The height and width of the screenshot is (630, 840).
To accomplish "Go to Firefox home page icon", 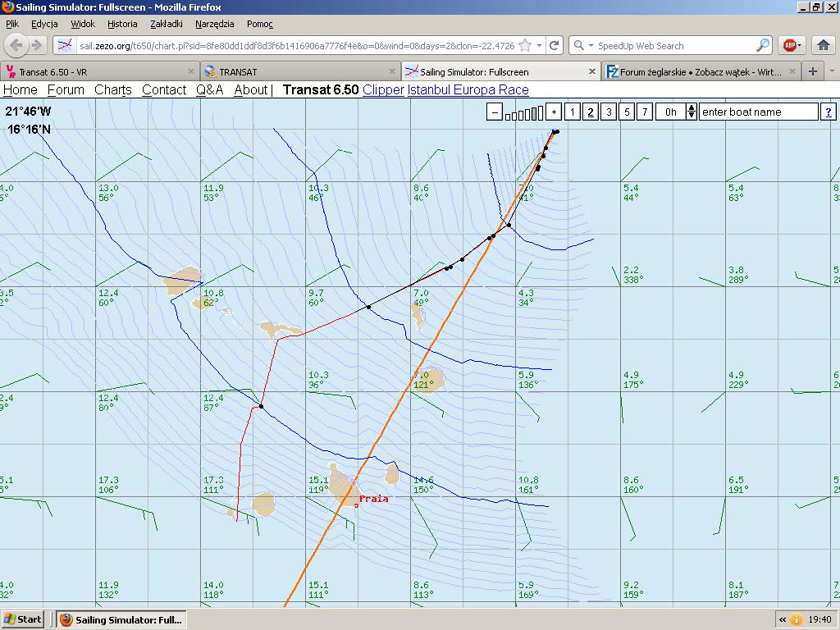I will tap(823, 46).
